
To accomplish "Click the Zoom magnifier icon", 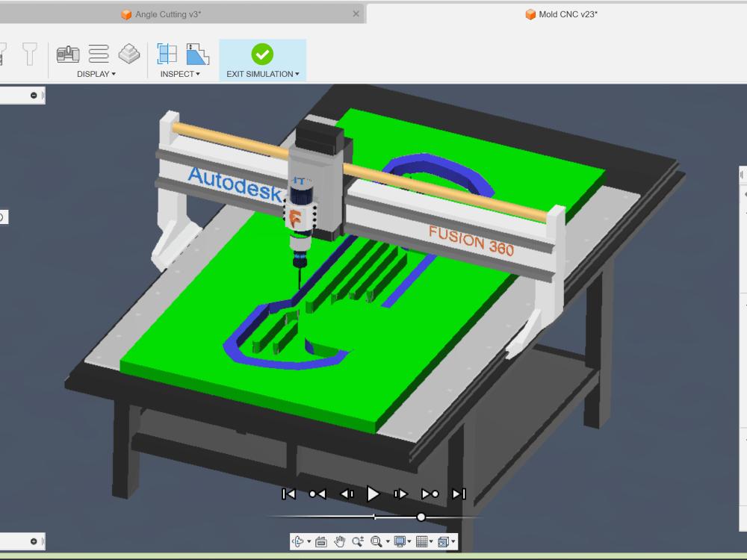I will click(359, 541).
